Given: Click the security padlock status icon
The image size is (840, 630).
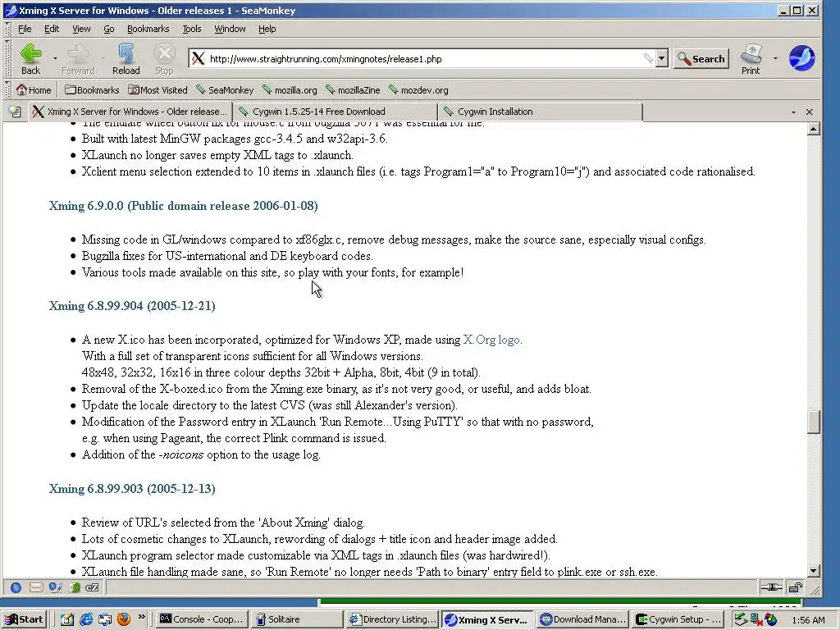Looking at the screenshot, I should (x=795, y=587).
